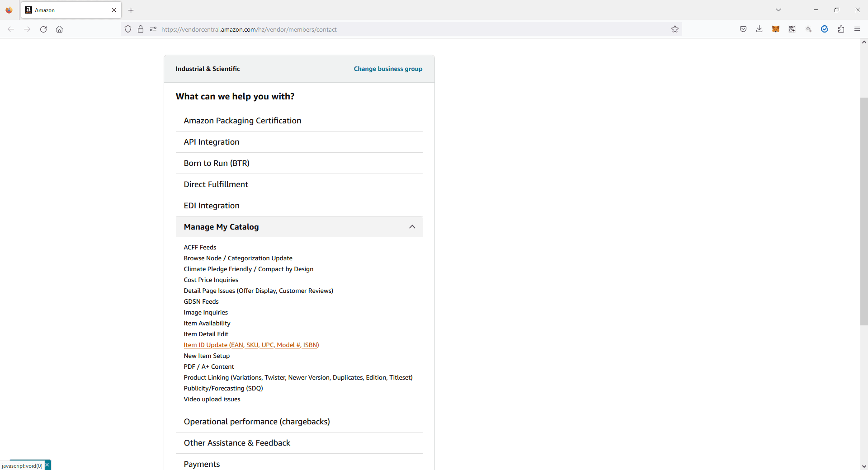Click Change business group link
The height and width of the screenshot is (470, 868).
click(388, 69)
